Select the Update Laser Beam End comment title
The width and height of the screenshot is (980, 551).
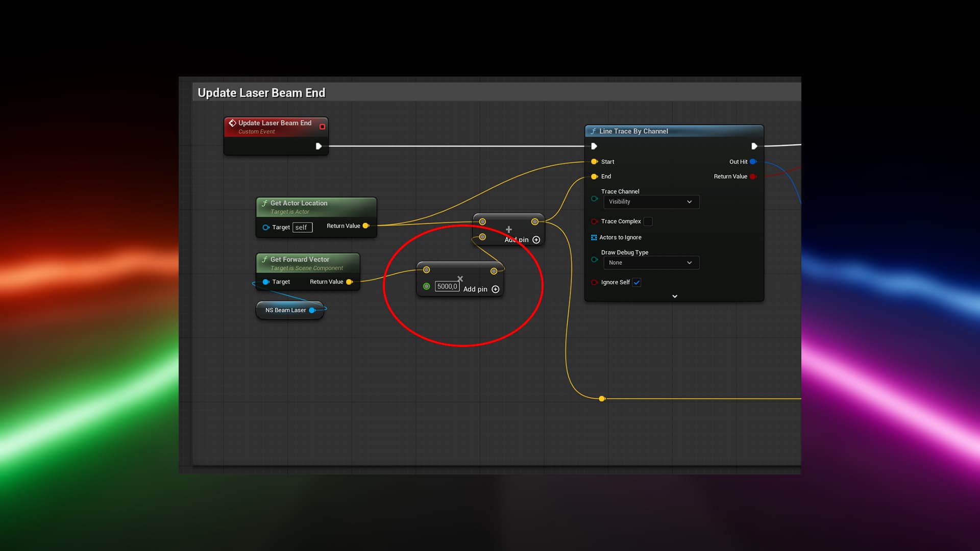coord(261,93)
